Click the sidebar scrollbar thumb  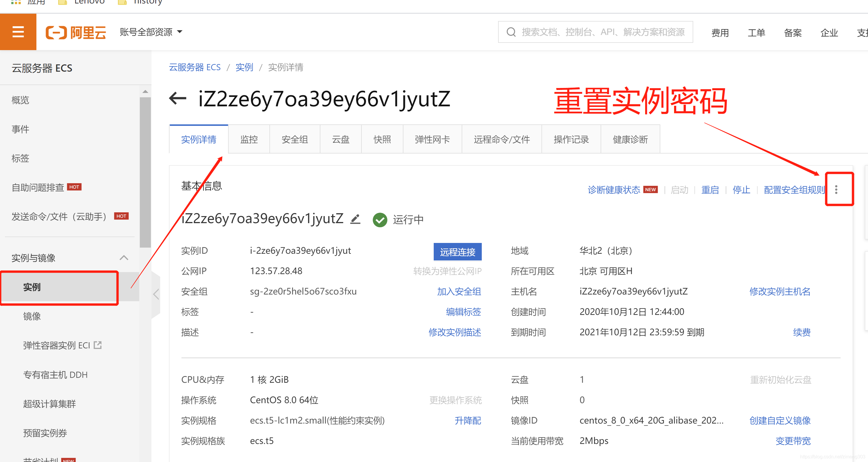tap(145, 172)
